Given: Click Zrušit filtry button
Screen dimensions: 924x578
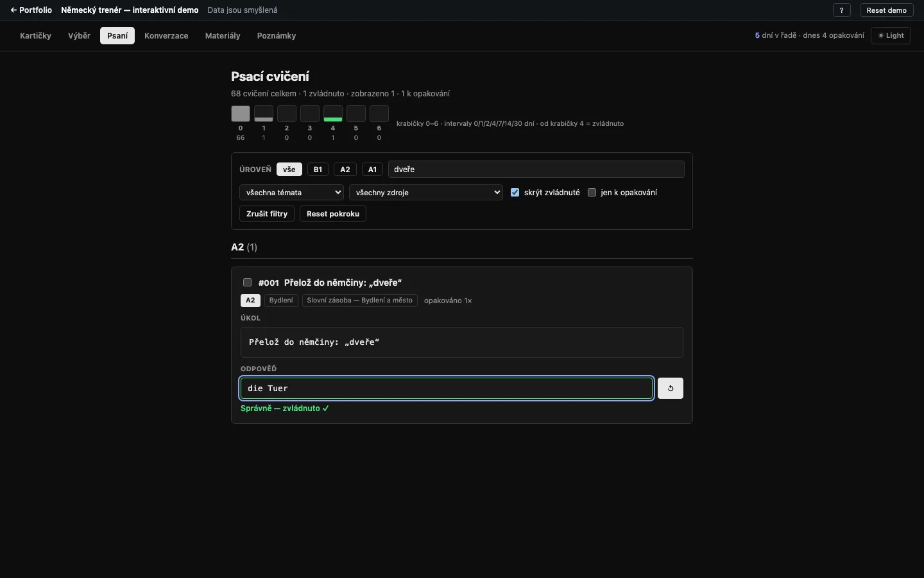Looking at the screenshot, I should click(267, 214).
